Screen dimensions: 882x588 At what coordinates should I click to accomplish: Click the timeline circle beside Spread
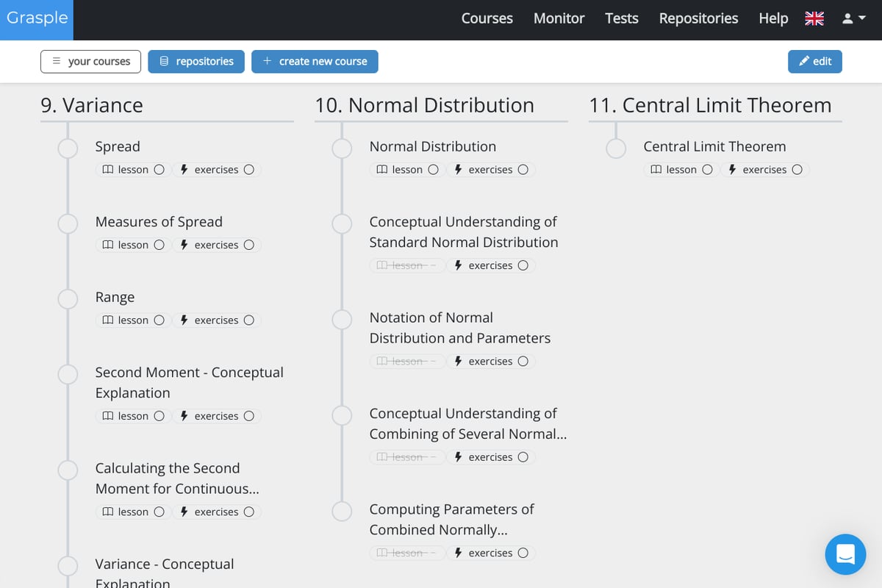[68, 148]
